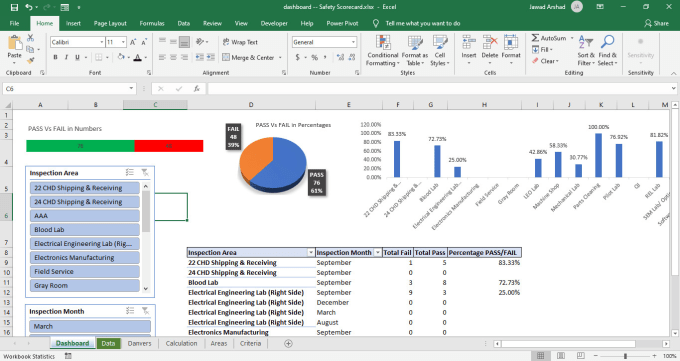
Task: Enable multi-select on Inspection Area slicer
Action: pyautogui.click(x=130, y=173)
